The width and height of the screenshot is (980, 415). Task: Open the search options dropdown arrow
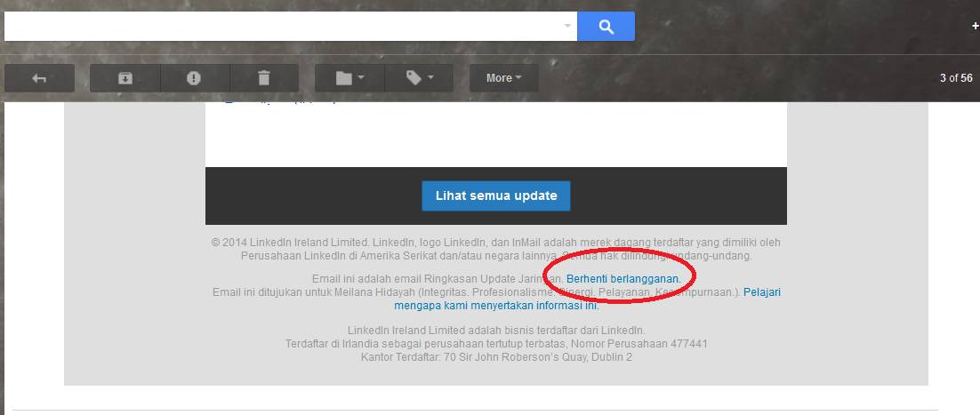click(x=567, y=27)
